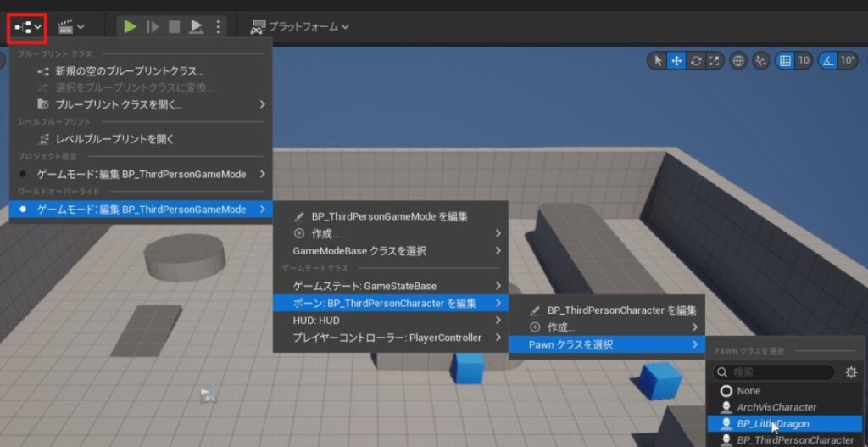
Task: Activate the Translate gizmo icon
Action: (x=676, y=61)
